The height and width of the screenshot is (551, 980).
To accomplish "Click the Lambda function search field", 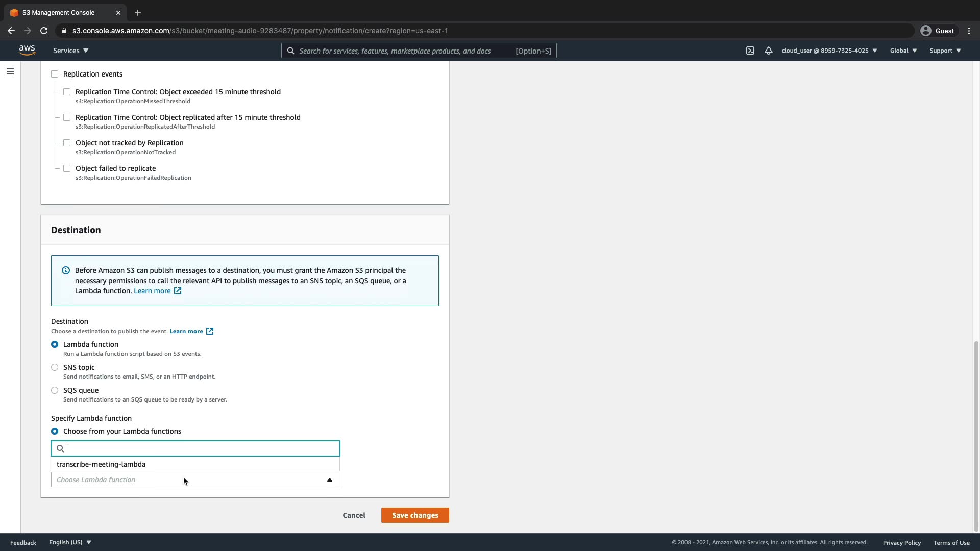I will [x=199, y=448].
